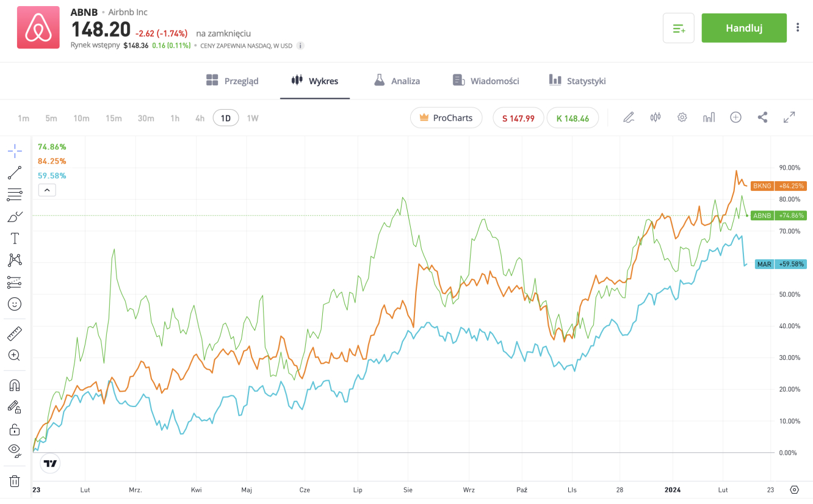Activate the zoom in tool
813x504 pixels.
[15, 355]
